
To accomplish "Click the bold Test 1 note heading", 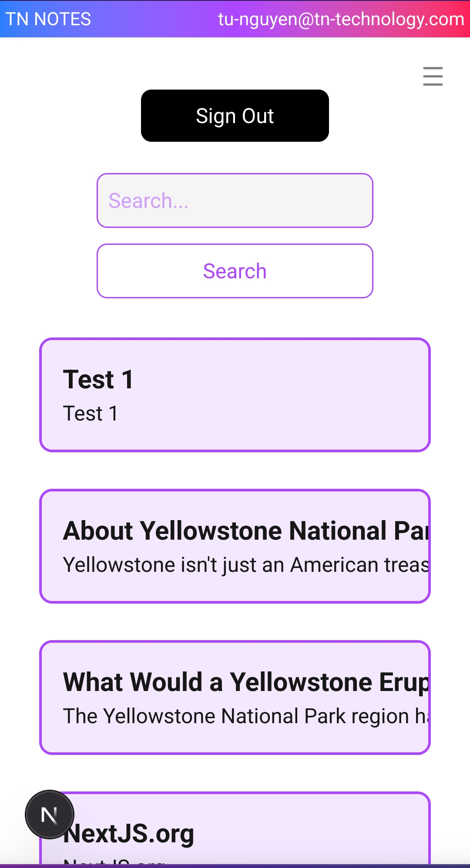I will coord(98,379).
